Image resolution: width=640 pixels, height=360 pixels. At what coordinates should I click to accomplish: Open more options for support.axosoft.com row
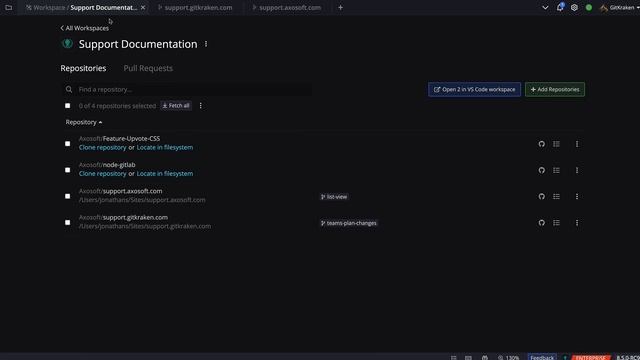click(x=577, y=196)
